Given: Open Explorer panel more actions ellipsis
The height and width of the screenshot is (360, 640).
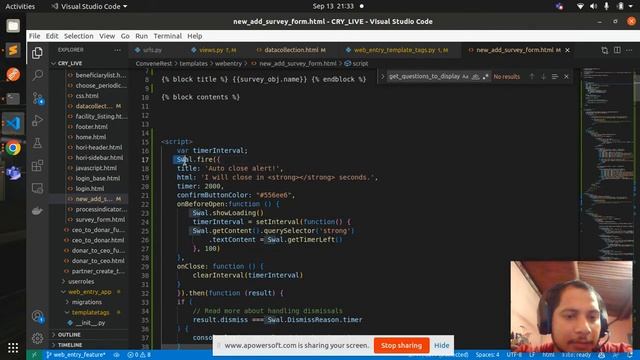Looking at the screenshot, I should [x=118, y=50].
